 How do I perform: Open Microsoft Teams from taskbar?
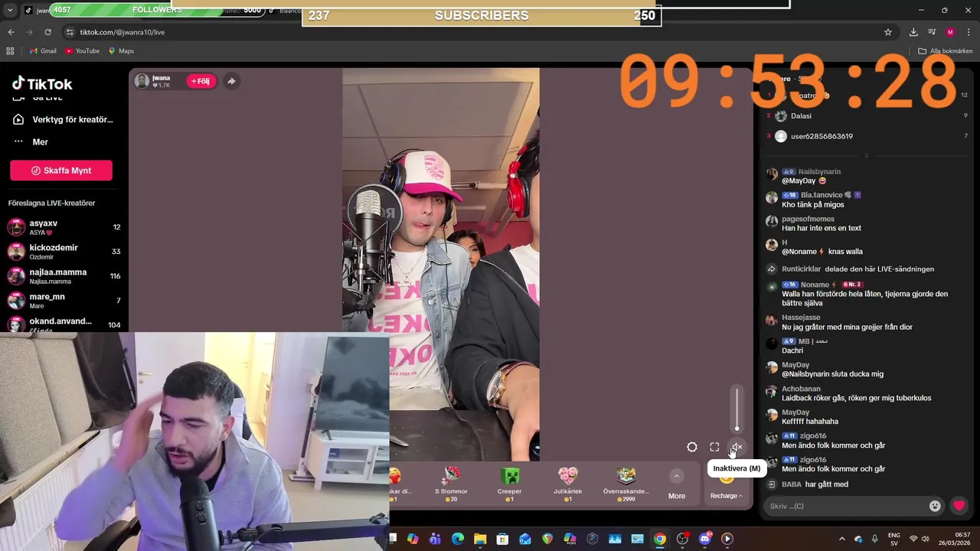tap(435, 539)
